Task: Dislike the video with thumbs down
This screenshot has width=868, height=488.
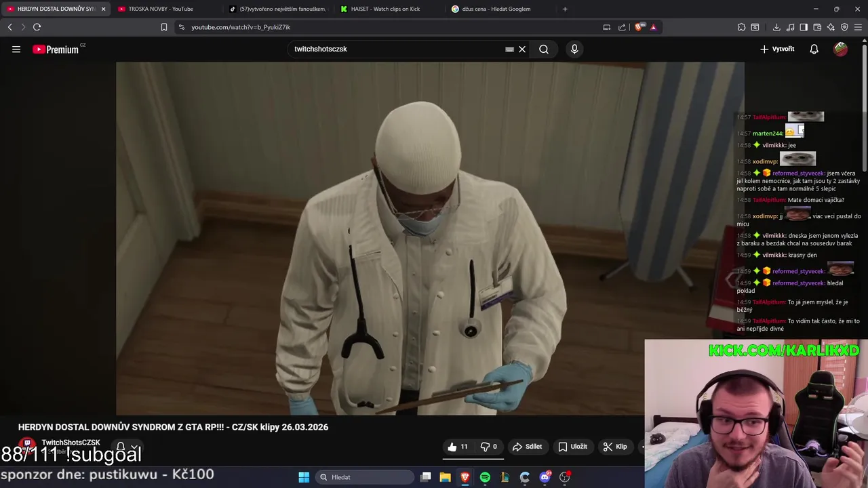Action: (489, 447)
